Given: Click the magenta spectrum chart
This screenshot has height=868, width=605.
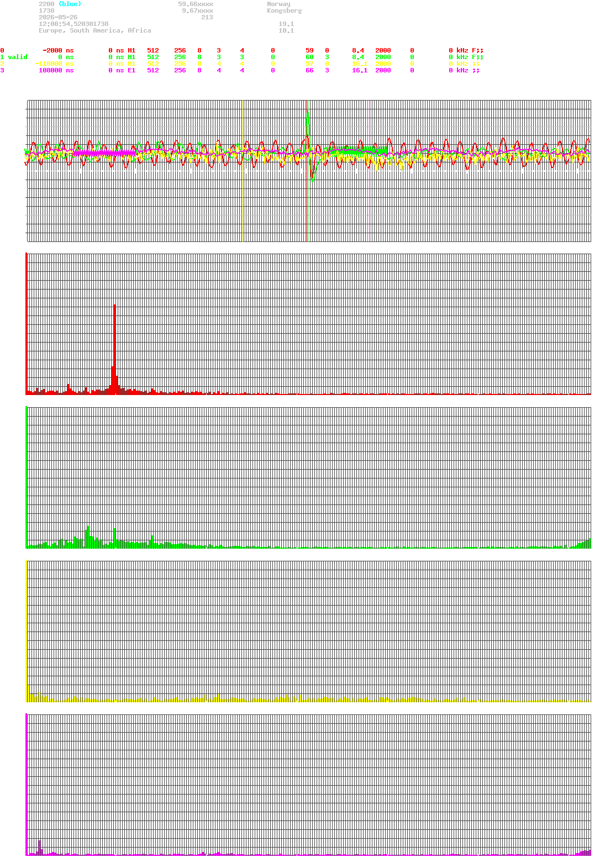Looking at the screenshot, I should (x=308, y=785).
